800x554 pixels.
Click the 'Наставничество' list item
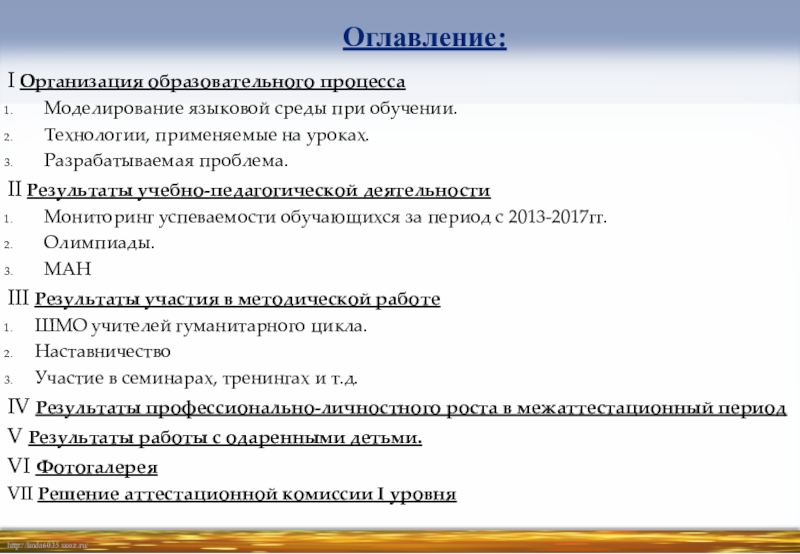(102, 352)
